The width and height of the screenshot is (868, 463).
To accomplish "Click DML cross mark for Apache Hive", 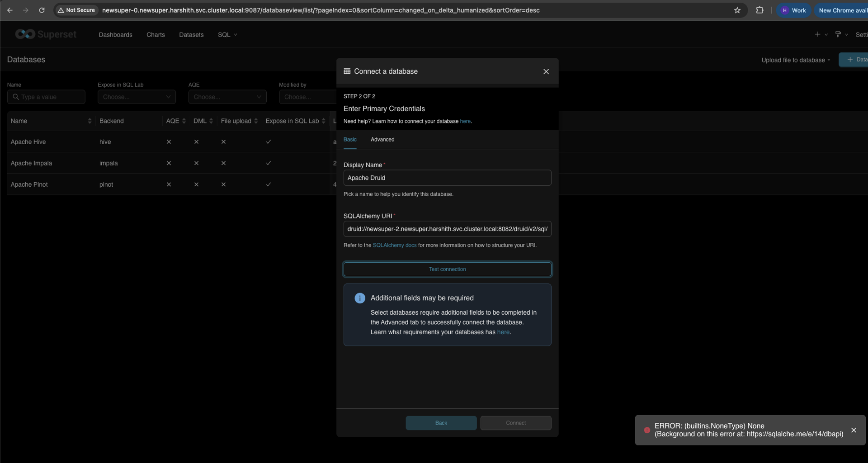I will tap(196, 142).
